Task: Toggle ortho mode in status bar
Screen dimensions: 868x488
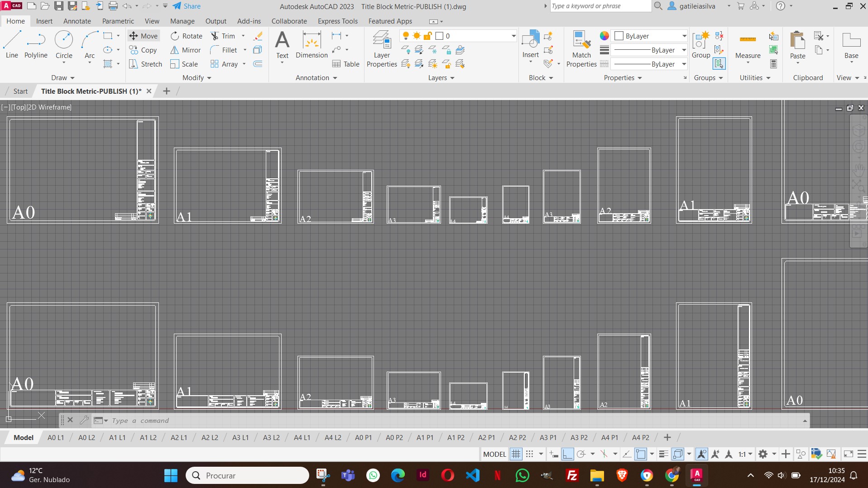Action: [x=567, y=454]
